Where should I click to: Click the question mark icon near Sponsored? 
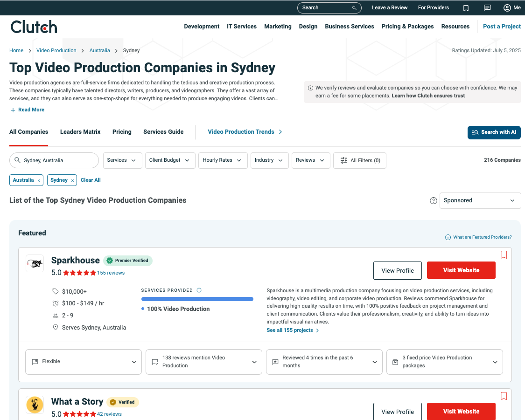tap(433, 200)
